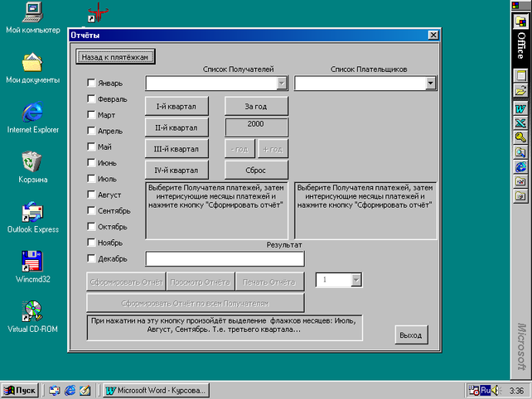Click the Результат text field
The height and width of the screenshot is (399, 532).
click(x=225, y=259)
